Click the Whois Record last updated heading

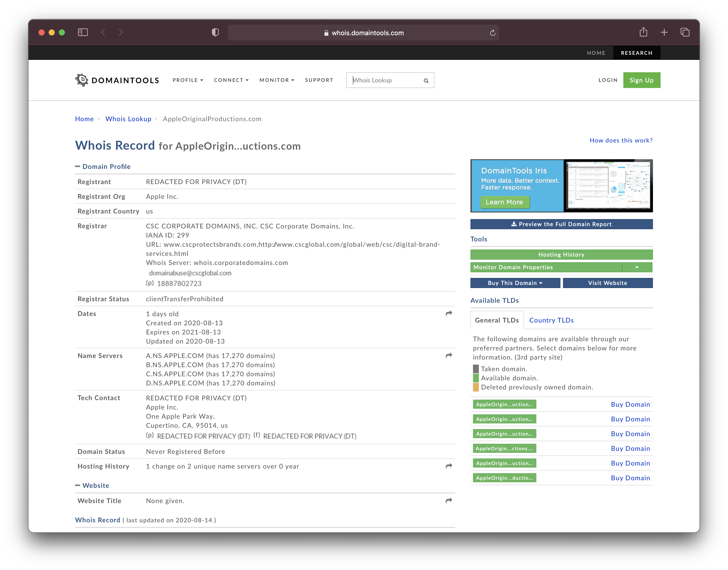coord(145,520)
